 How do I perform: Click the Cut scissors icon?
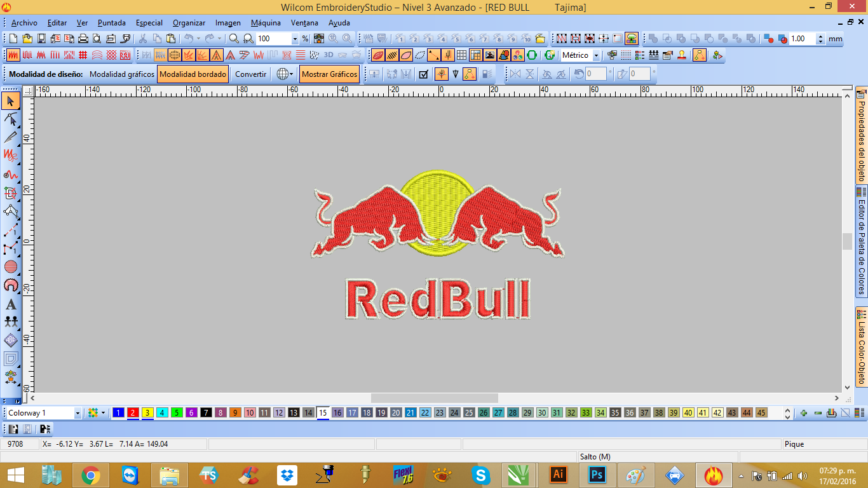click(x=143, y=38)
